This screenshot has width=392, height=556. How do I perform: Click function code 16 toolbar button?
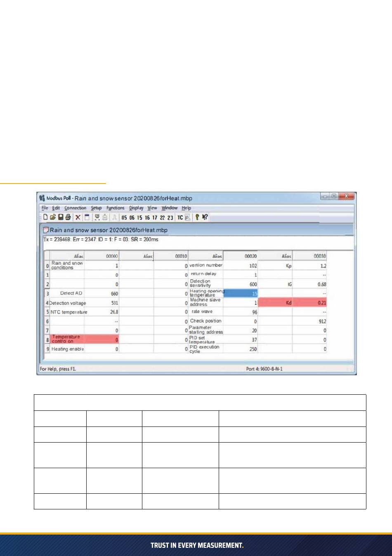tap(147, 218)
